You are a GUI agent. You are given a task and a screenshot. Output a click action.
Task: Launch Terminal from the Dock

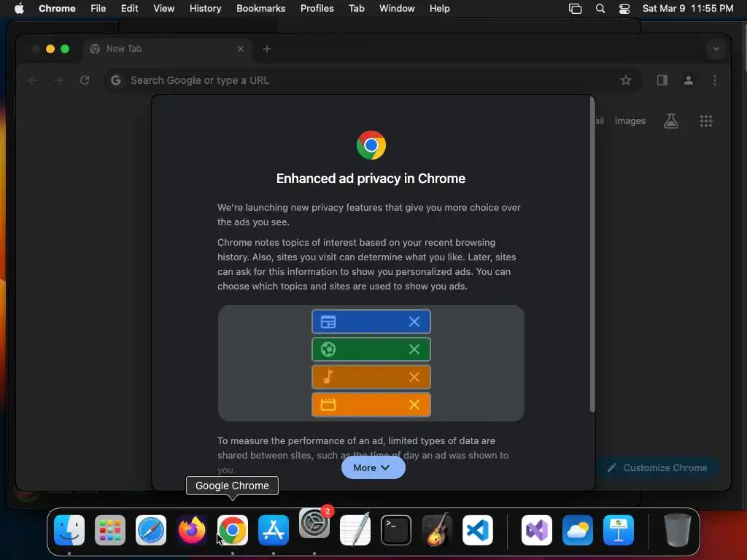coord(396,530)
